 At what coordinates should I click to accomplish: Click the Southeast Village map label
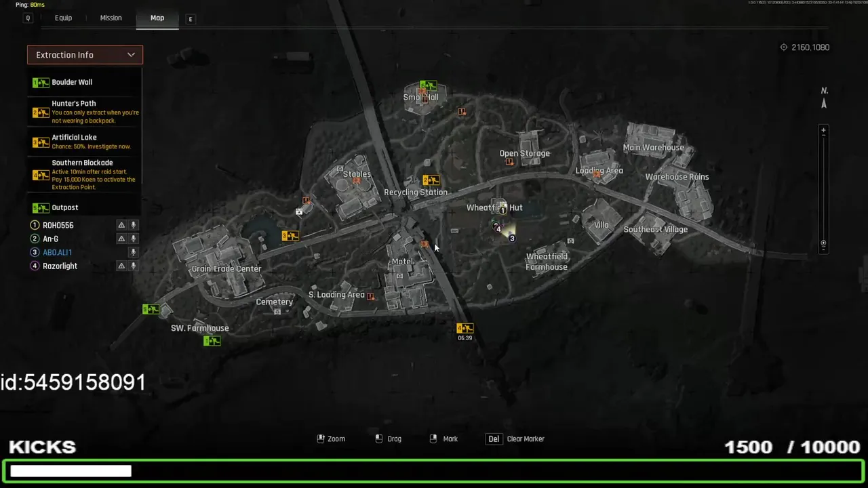[x=656, y=229]
